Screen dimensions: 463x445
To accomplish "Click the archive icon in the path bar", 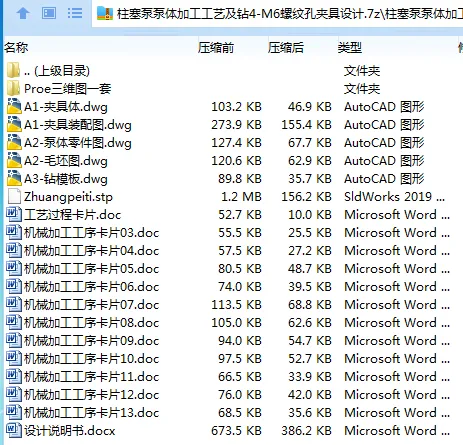I will 105,13.
